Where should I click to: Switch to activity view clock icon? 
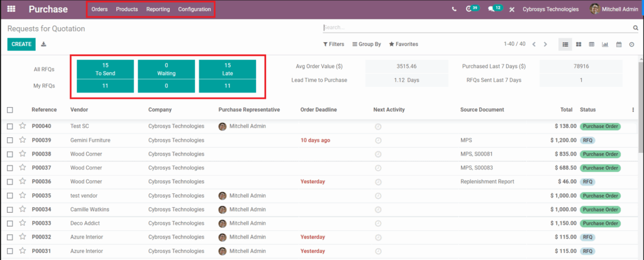coord(631,44)
